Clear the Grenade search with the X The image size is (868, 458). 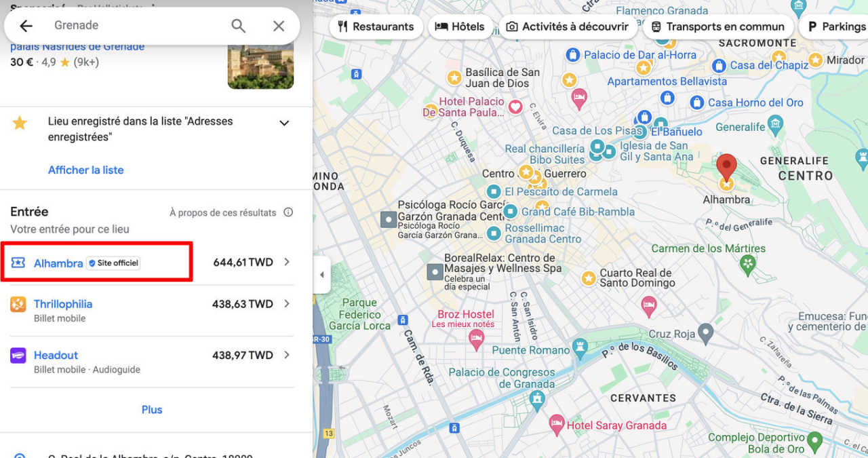coord(279,26)
